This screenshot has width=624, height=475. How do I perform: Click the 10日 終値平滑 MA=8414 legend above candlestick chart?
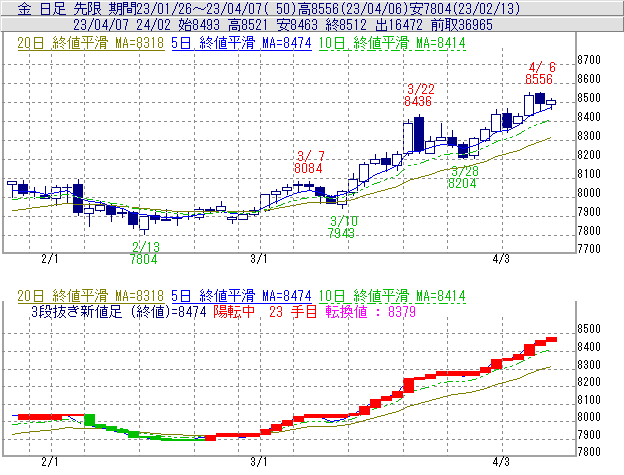392,43
